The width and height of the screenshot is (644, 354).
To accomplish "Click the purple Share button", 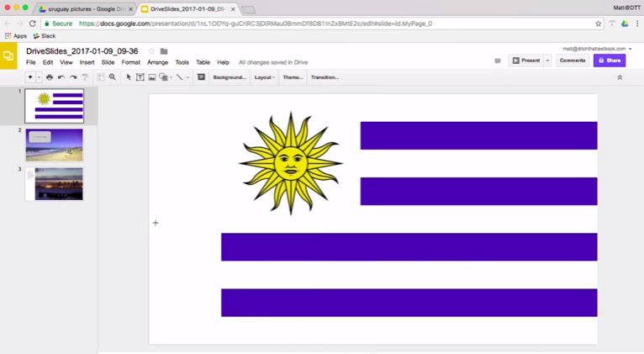I will (610, 61).
